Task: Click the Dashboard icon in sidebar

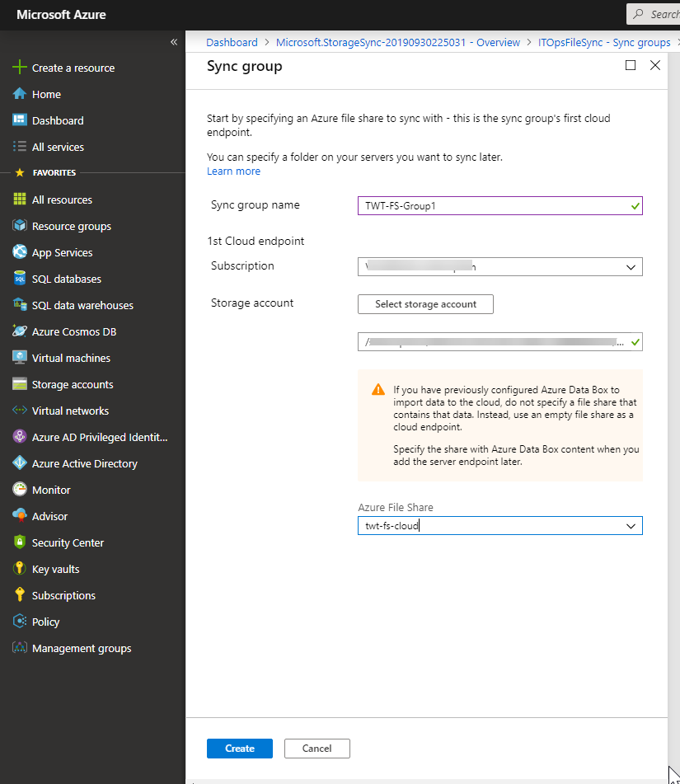Action: pyautogui.click(x=20, y=120)
